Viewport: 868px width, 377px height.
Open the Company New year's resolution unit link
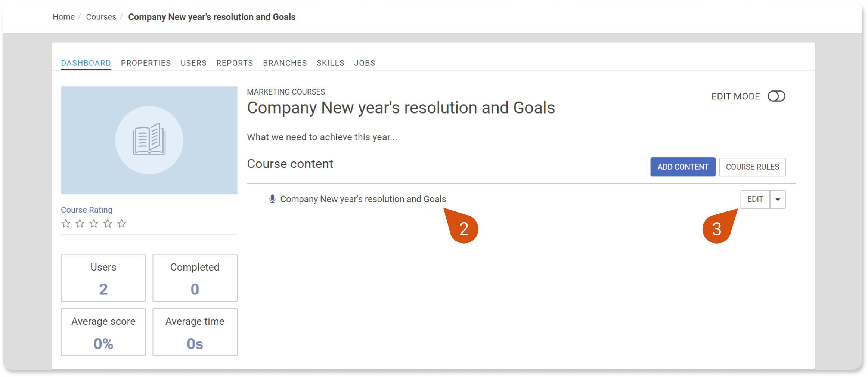click(x=363, y=199)
